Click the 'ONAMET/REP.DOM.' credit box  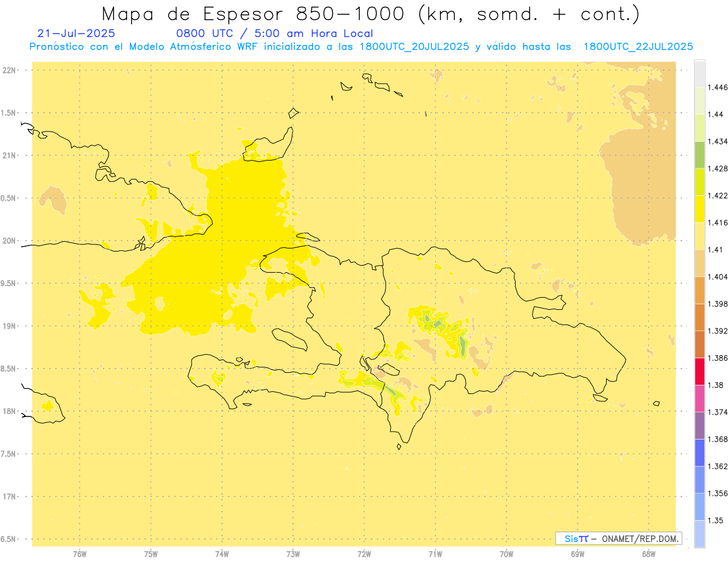tap(619, 538)
